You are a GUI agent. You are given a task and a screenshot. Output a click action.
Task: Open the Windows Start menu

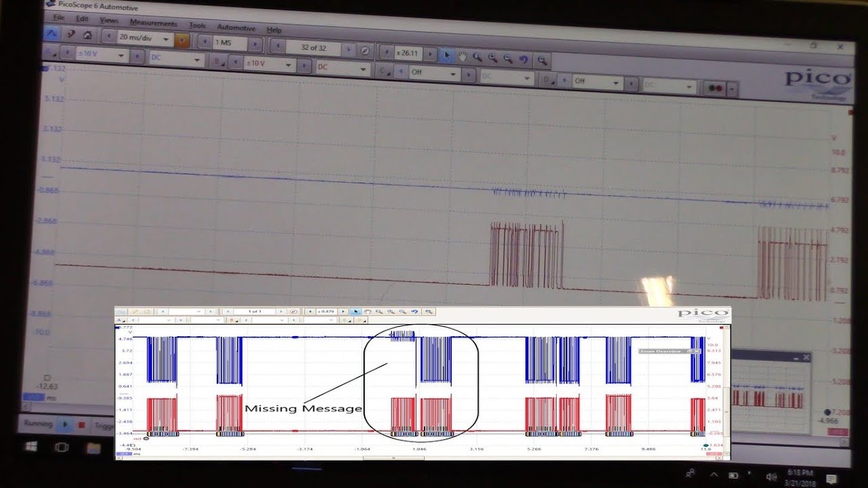tap(31, 446)
